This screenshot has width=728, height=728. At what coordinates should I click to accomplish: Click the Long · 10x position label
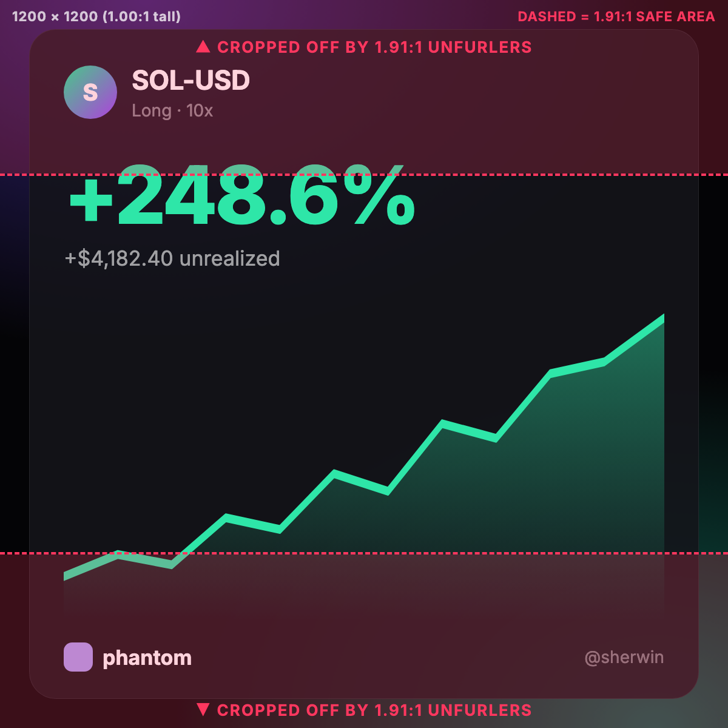coord(172,110)
